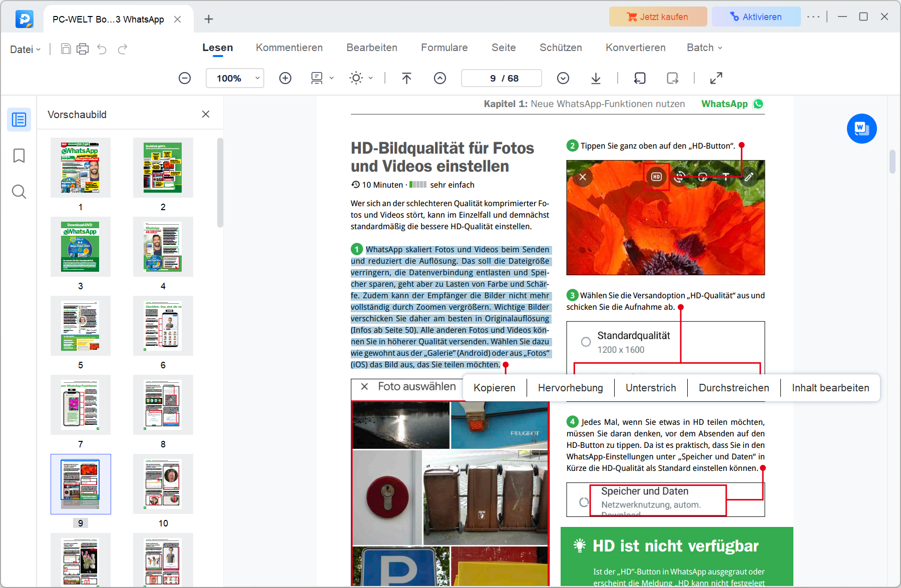Select page 6 thumbnail
The image size is (901, 588).
coord(163,326)
